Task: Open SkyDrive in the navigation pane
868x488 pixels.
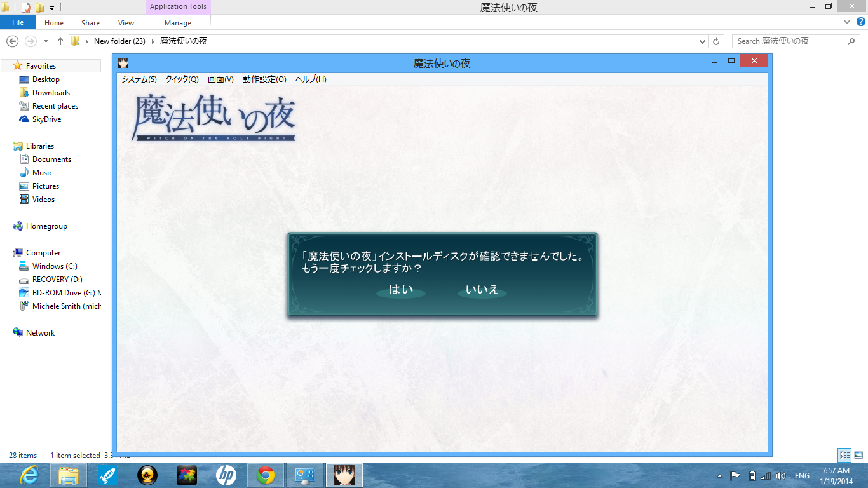Action: tap(46, 119)
